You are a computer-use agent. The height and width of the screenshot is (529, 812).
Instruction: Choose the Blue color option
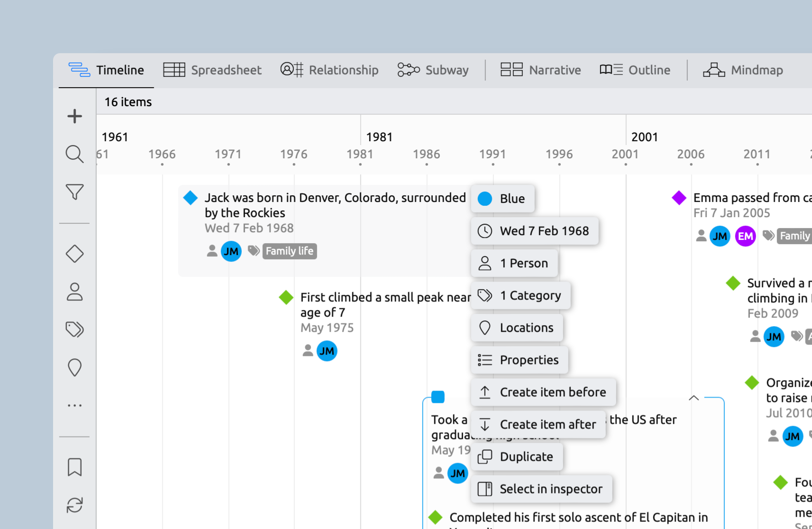(503, 199)
